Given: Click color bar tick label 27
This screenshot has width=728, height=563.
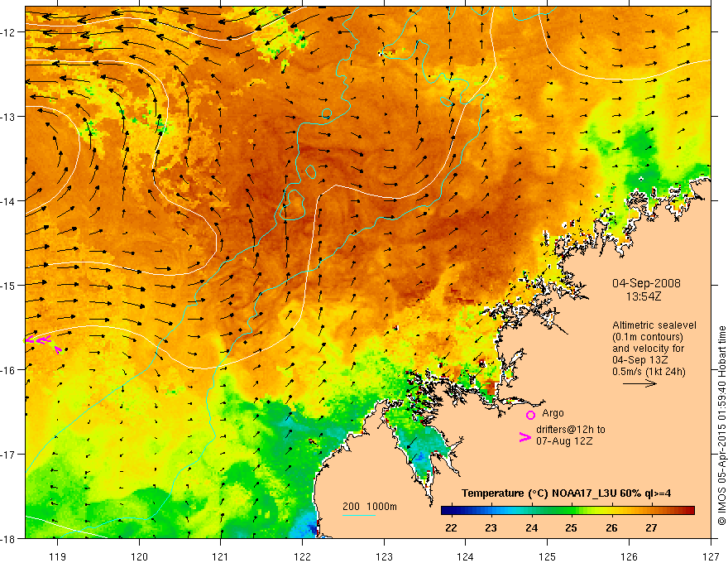Looking at the screenshot, I should pyautogui.click(x=651, y=528).
